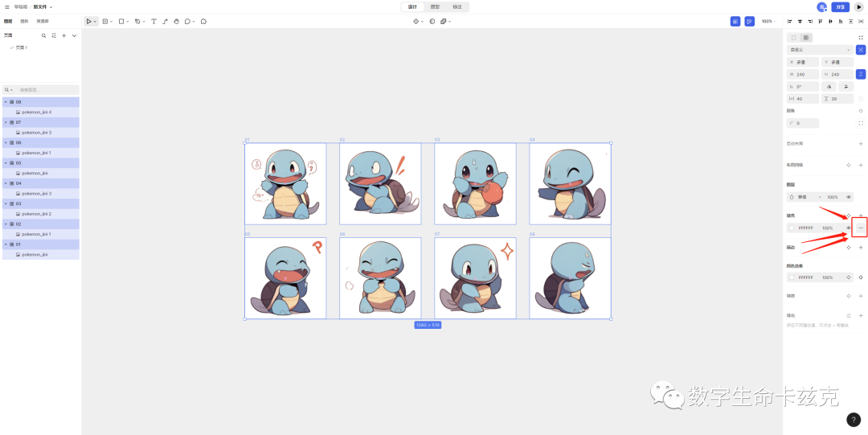Select the dashed frame mode toggle

coord(794,38)
